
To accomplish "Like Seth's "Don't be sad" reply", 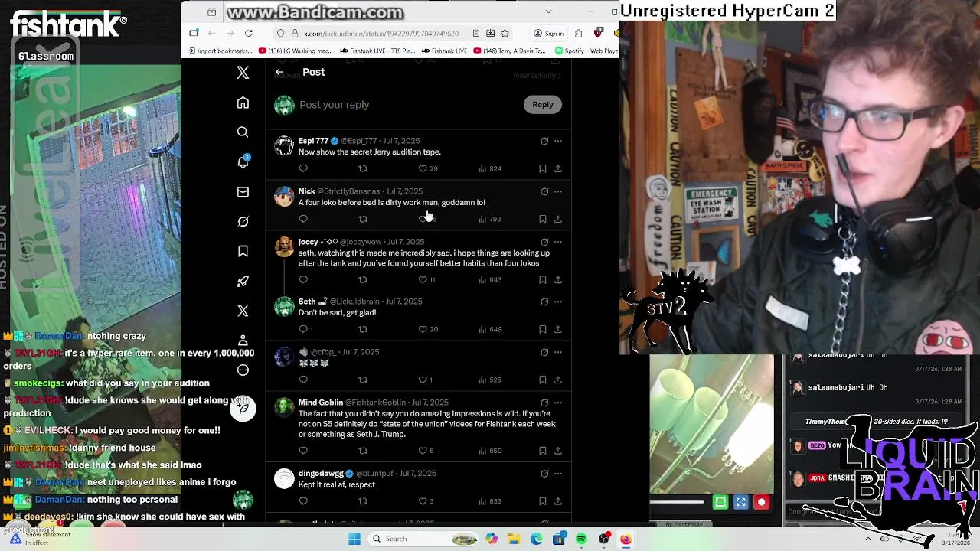I will [x=427, y=329].
